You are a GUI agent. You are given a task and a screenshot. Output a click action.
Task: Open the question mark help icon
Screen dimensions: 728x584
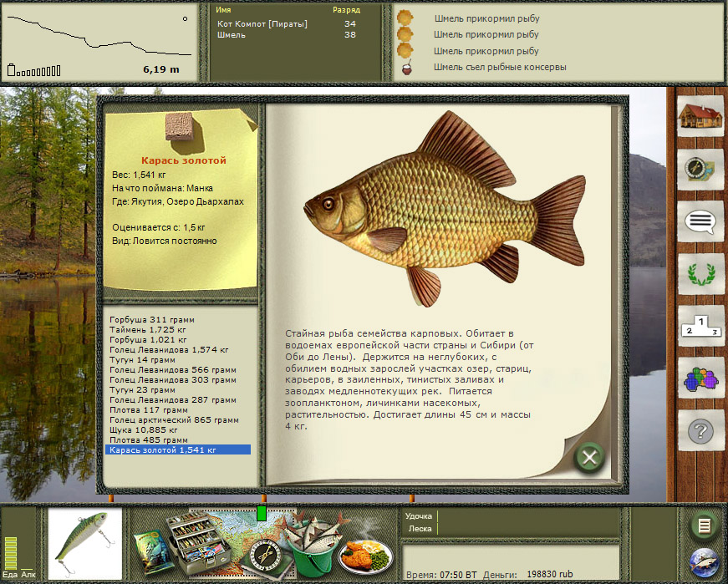(x=700, y=431)
